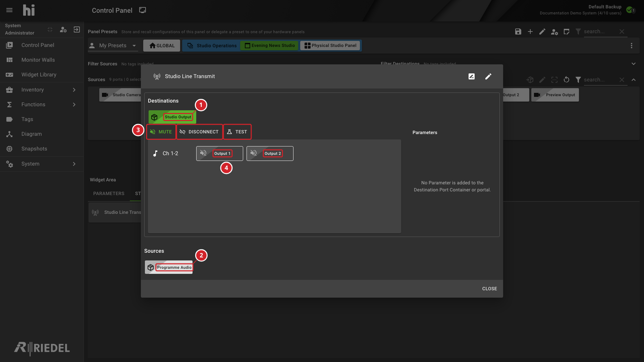
Task: Expand the System menu
Action: pyautogui.click(x=42, y=164)
